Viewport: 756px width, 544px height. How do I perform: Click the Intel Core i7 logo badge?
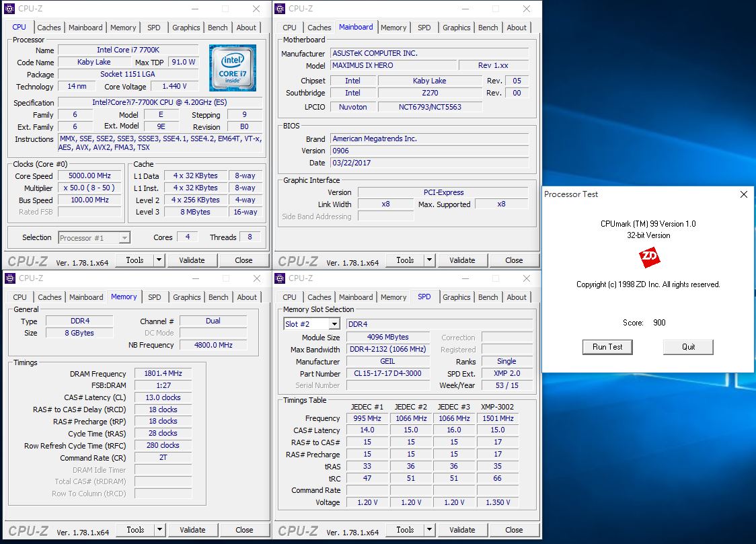233,67
